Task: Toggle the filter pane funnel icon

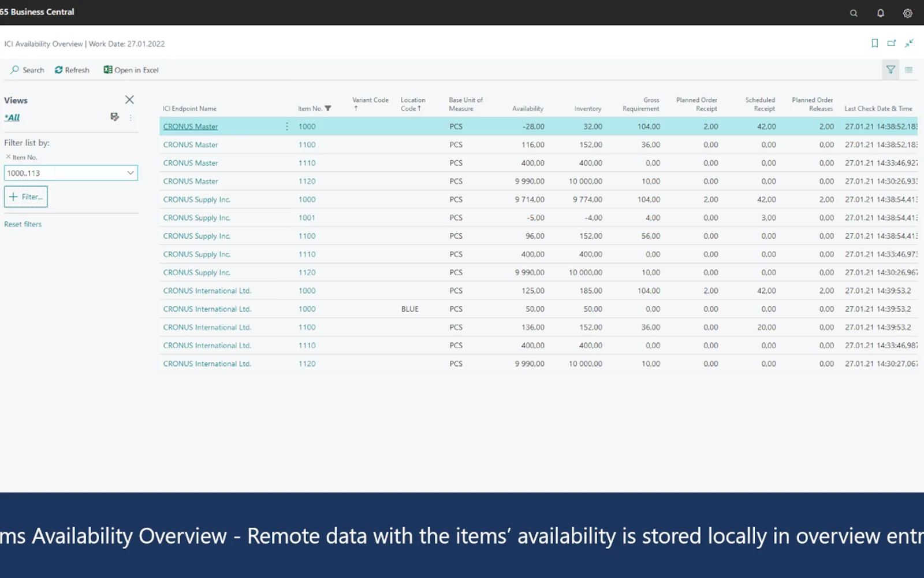Action: tap(891, 70)
